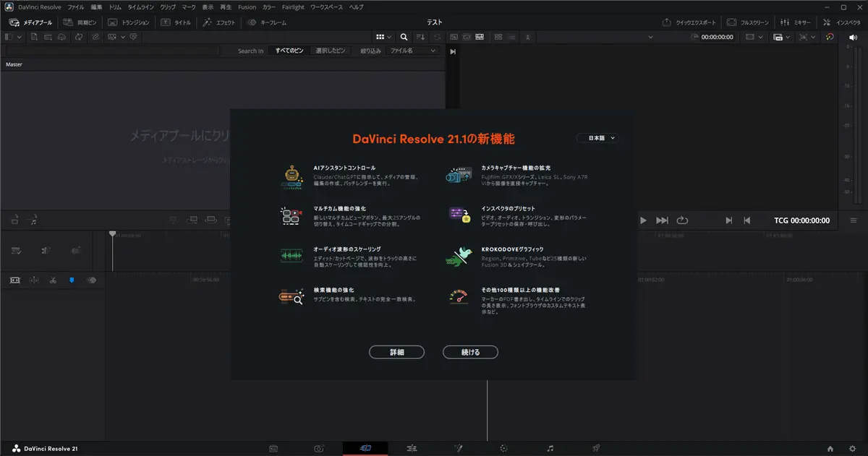Click the 続ける button

[x=470, y=352]
